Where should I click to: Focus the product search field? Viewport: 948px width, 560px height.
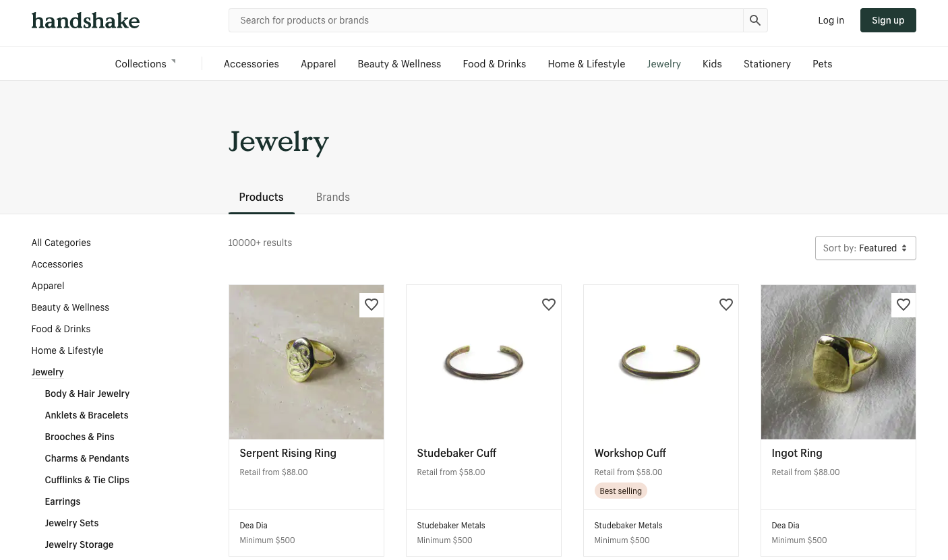485,20
